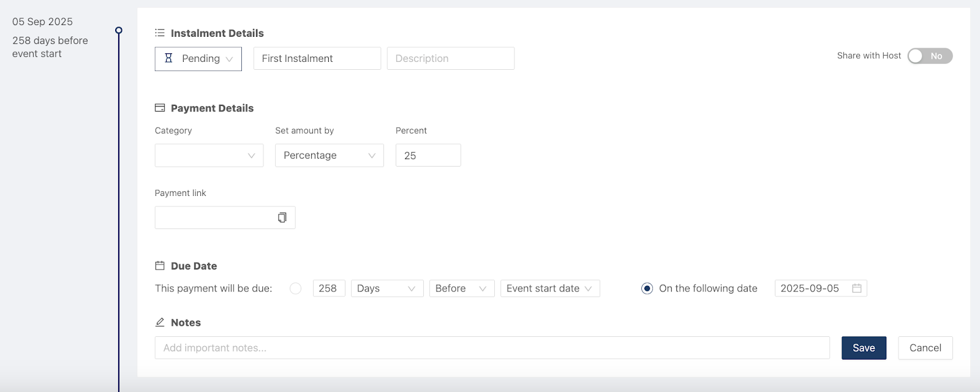980x392 pixels.
Task: Open the Before/After dropdown
Action: coord(461,288)
